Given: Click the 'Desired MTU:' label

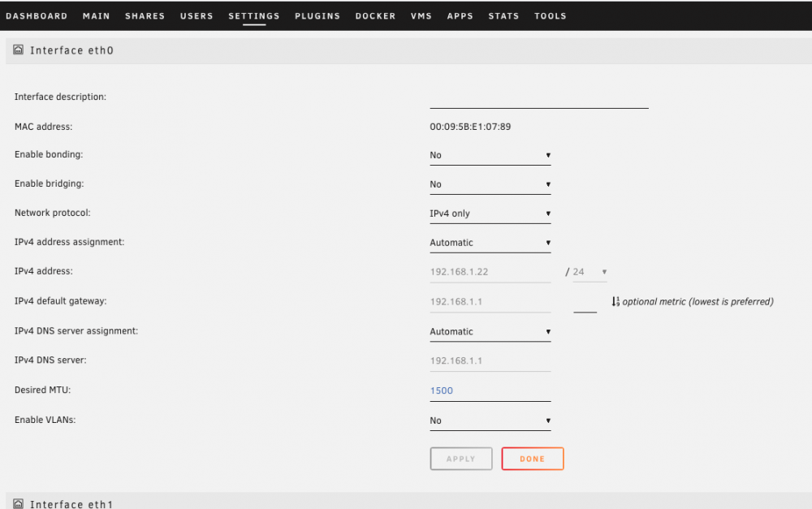Looking at the screenshot, I should (x=42, y=390).
